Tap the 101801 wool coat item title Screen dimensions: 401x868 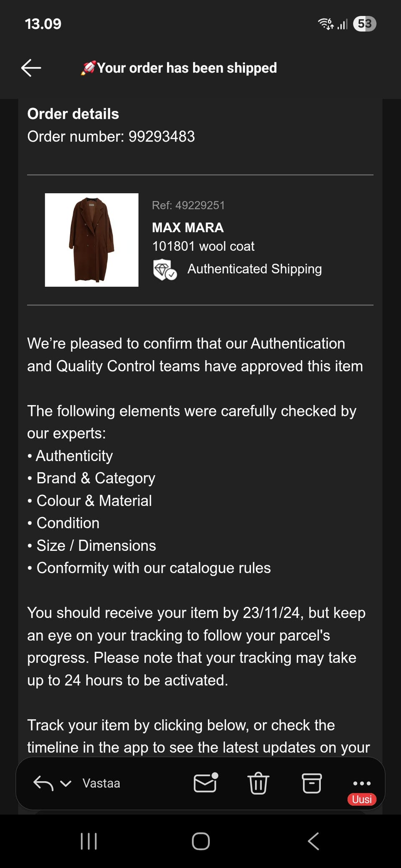(x=203, y=246)
